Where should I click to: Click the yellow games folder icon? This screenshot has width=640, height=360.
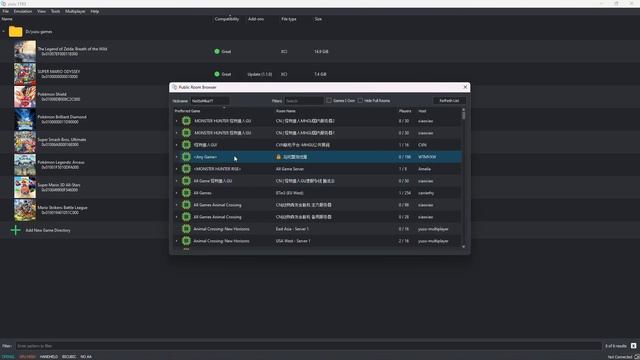tap(16, 31)
